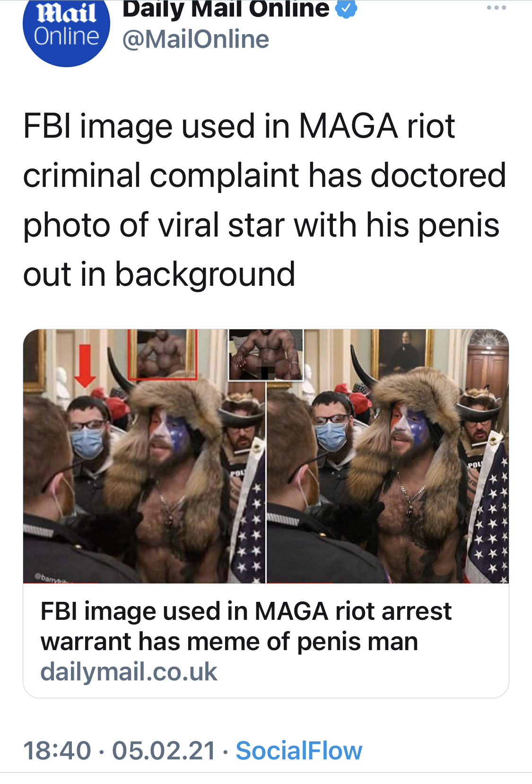Click the red-outlined framed picture in the left photo

click(x=163, y=354)
